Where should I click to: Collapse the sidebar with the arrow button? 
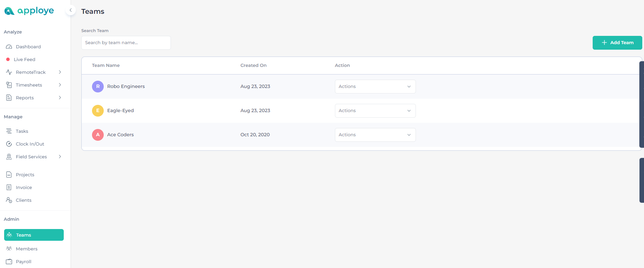tap(71, 10)
